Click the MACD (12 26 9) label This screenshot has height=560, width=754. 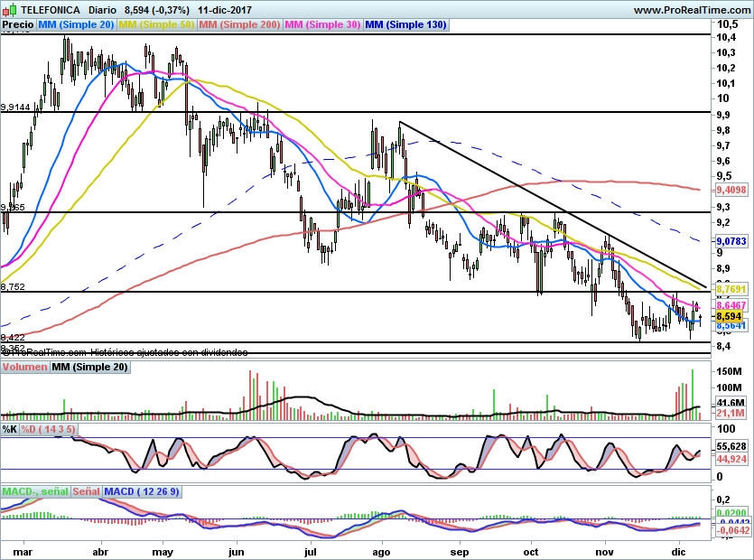pos(142,491)
